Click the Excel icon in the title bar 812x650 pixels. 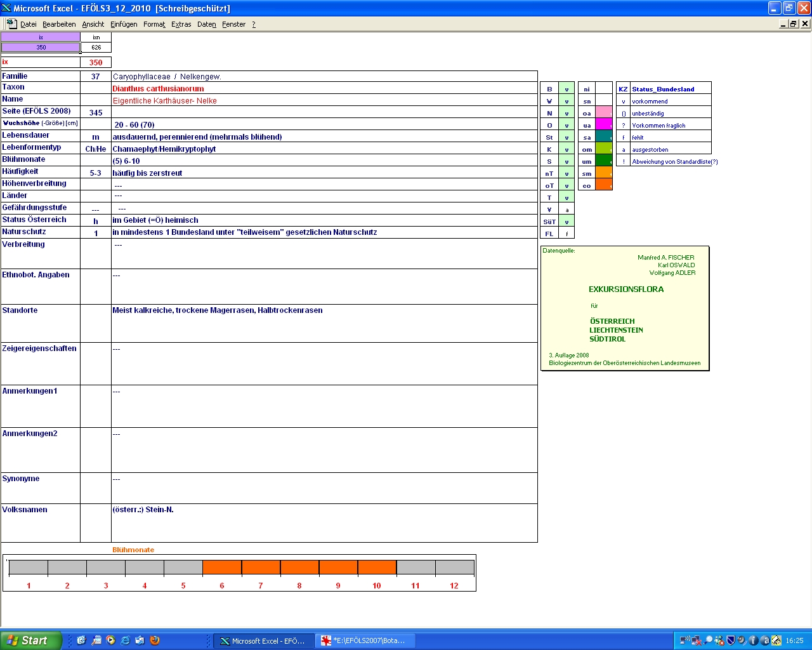click(6, 8)
